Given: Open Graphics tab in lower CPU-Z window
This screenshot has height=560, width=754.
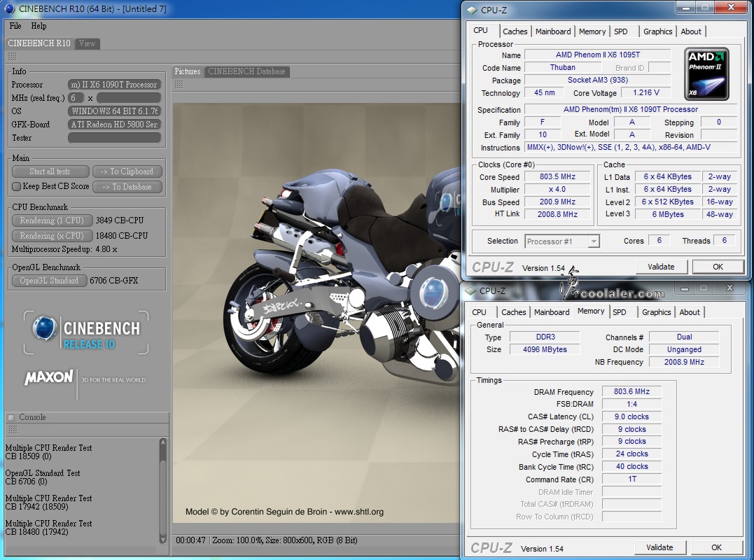Looking at the screenshot, I should click(657, 312).
